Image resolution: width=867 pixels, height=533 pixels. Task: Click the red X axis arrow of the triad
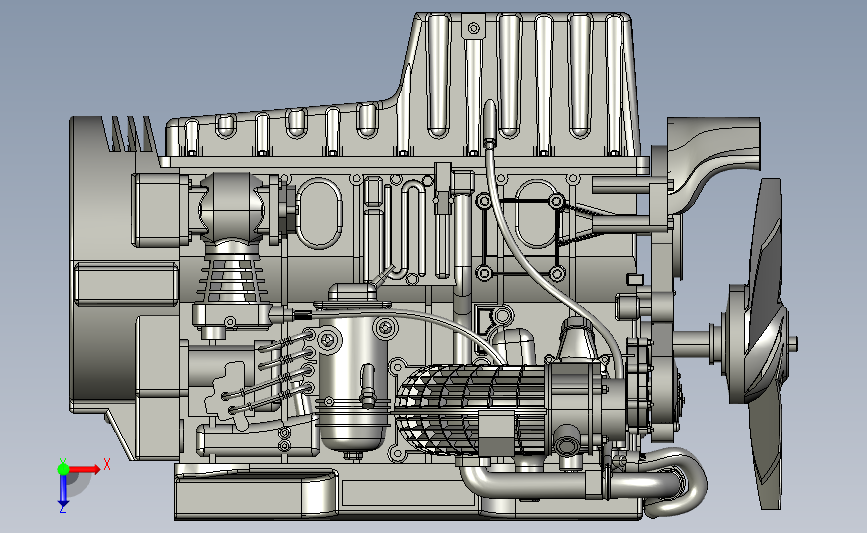point(85,469)
